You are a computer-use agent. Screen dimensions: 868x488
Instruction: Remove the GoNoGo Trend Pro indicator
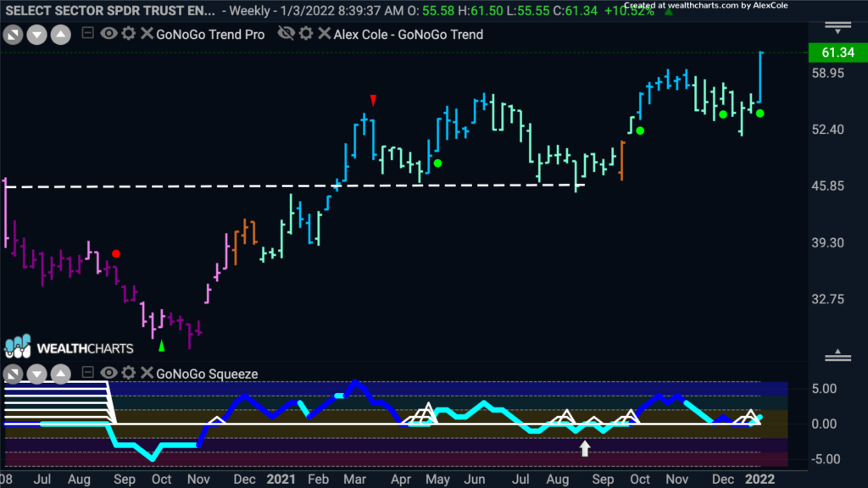[147, 33]
